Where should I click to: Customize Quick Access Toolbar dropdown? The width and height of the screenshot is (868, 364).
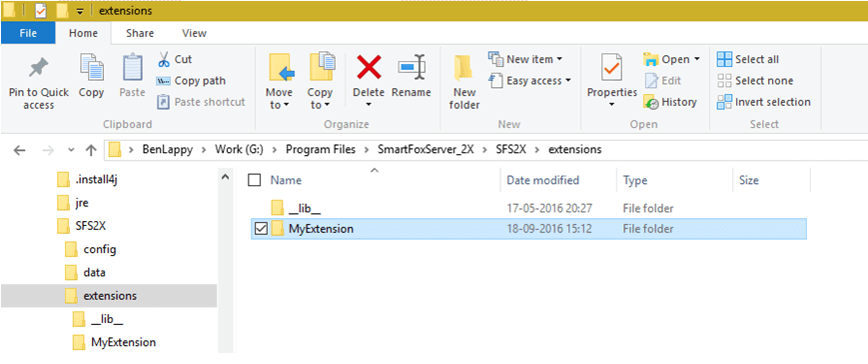[x=80, y=11]
